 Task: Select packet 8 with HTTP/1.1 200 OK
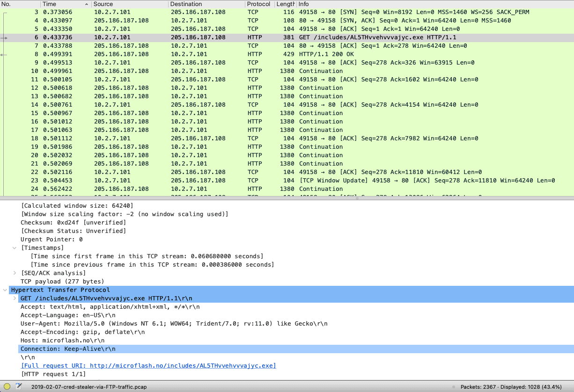point(187,54)
